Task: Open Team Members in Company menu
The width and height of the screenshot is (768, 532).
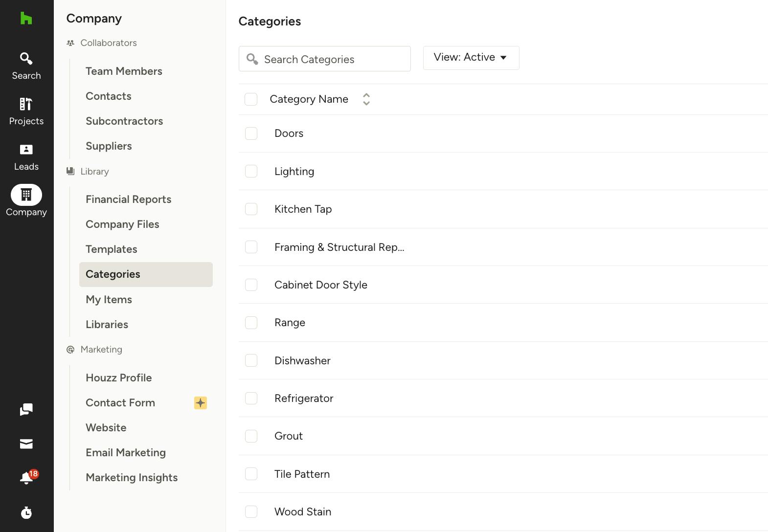Action: tap(124, 71)
